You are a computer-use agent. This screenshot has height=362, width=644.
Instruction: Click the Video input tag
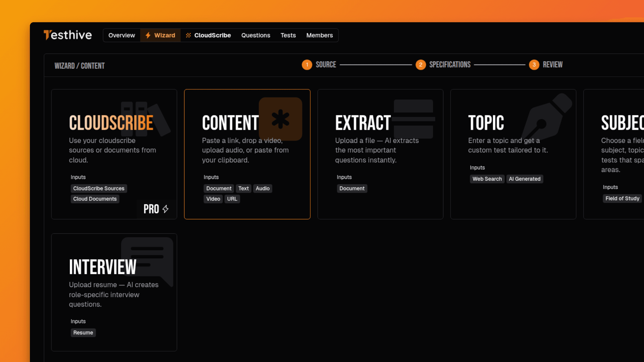[213, 199]
